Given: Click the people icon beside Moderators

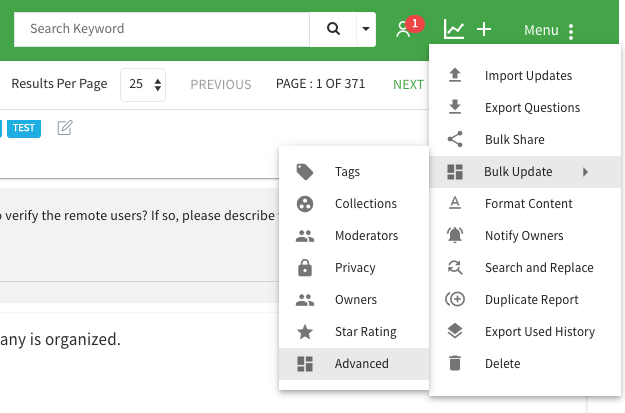Looking at the screenshot, I should click(305, 236).
